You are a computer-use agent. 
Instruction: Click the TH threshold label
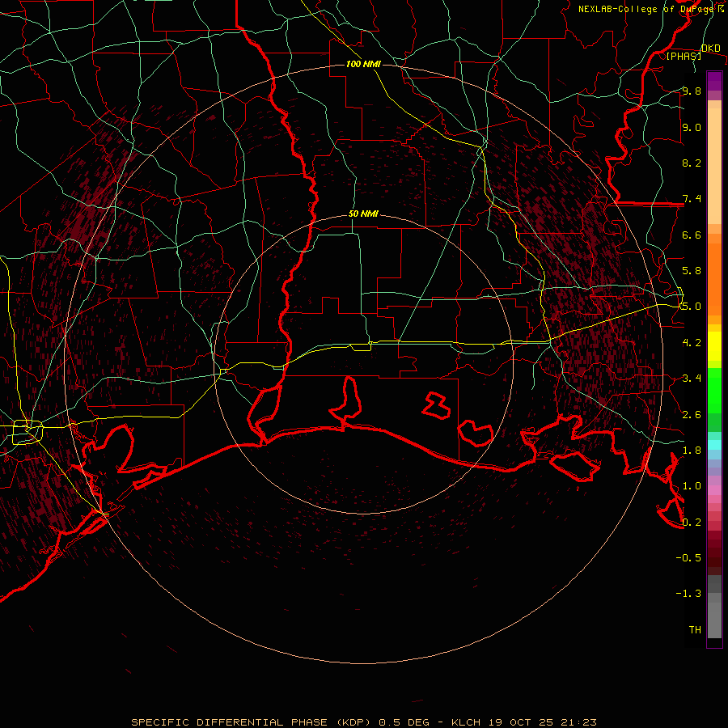[x=695, y=630]
